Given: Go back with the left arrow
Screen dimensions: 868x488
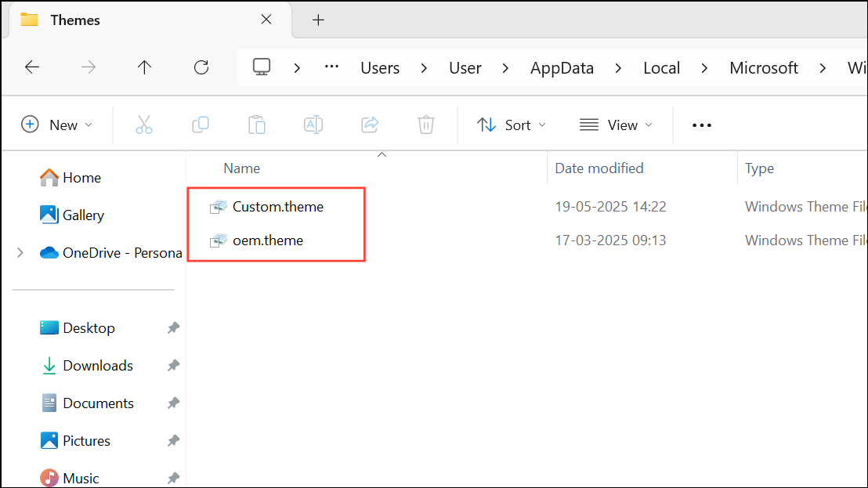Looking at the screenshot, I should [x=32, y=67].
